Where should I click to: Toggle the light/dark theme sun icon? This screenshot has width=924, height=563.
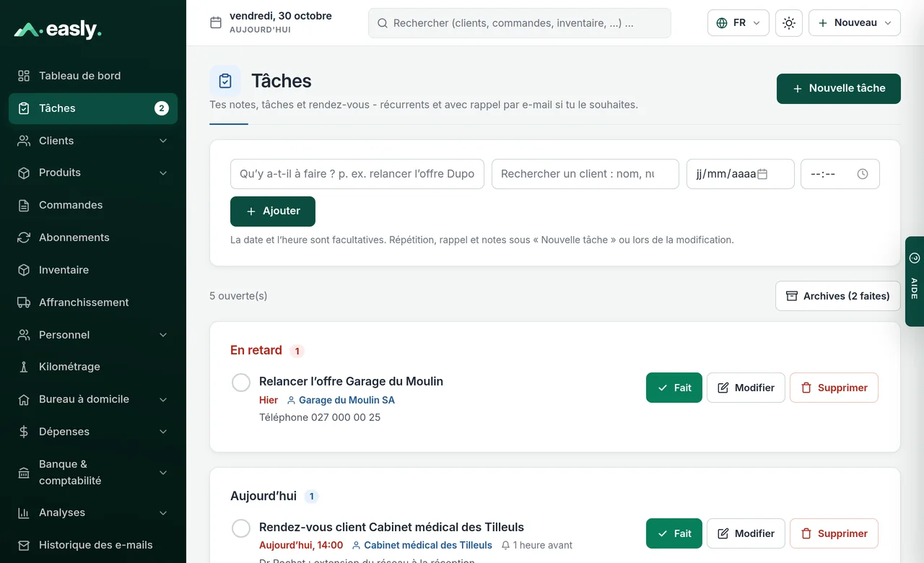(789, 23)
